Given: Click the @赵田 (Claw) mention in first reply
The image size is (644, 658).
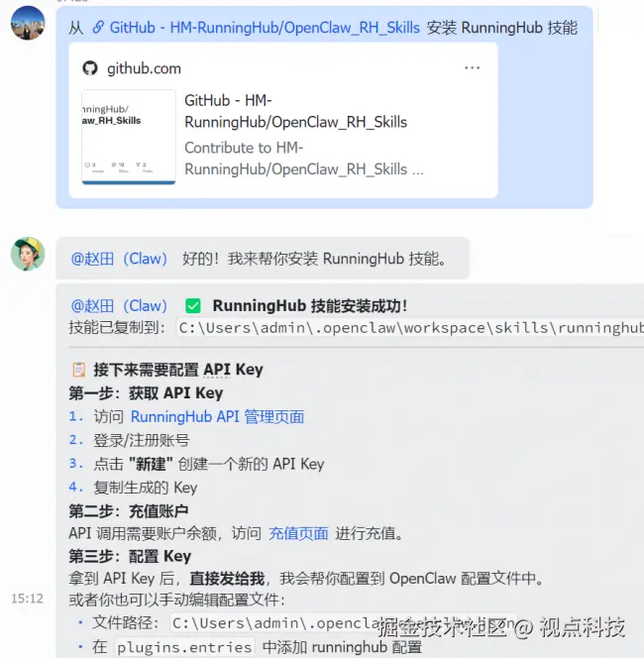Looking at the screenshot, I should [x=119, y=259].
